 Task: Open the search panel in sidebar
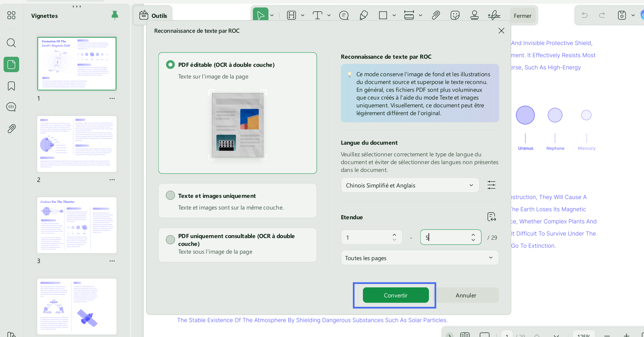(11, 43)
